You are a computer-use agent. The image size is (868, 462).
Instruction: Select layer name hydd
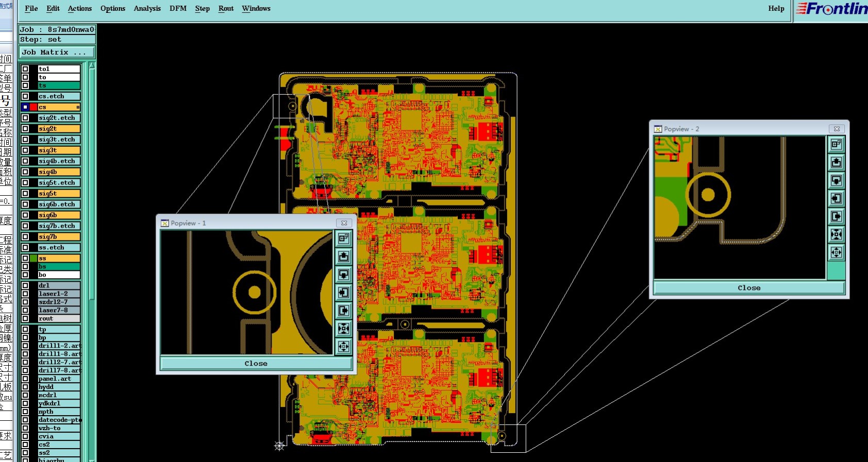[x=59, y=387]
